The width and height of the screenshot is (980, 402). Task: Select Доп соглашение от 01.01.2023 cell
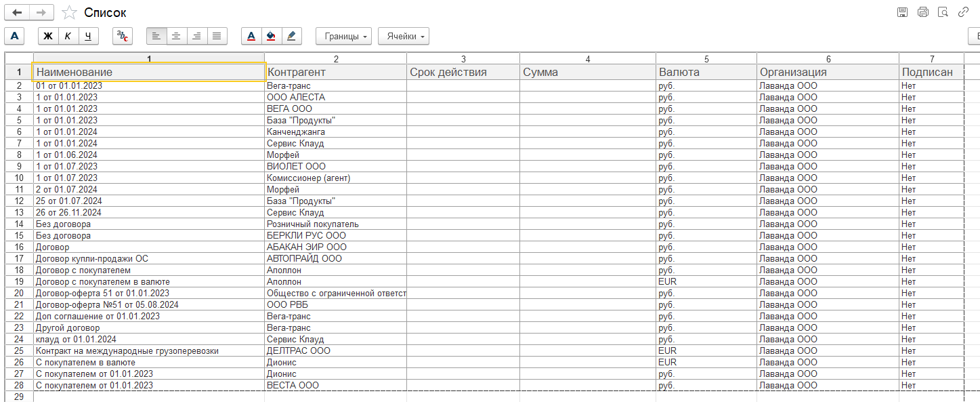pyautogui.click(x=148, y=317)
